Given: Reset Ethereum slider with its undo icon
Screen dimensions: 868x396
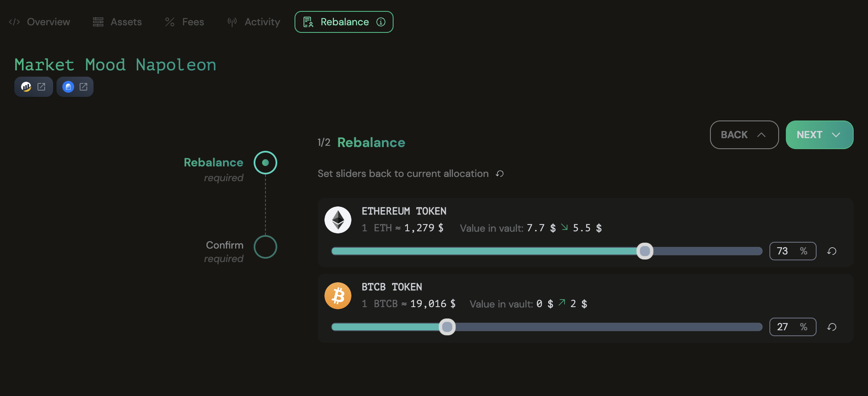Looking at the screenshot, I should point(832,252).
